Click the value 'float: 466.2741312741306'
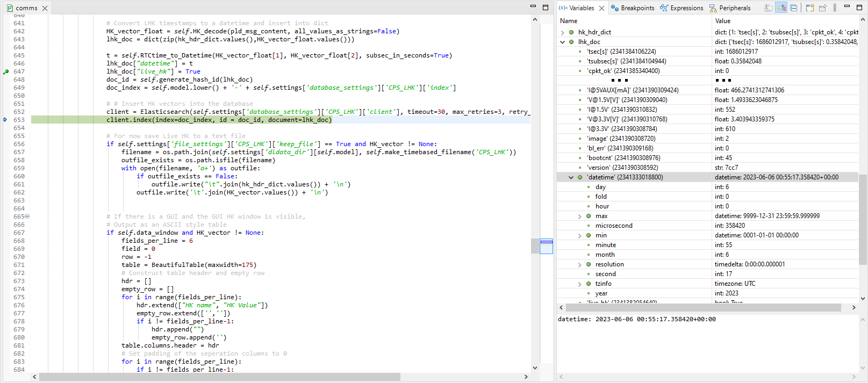This screenshot has height=383, width=868. [x=749, y=90]
